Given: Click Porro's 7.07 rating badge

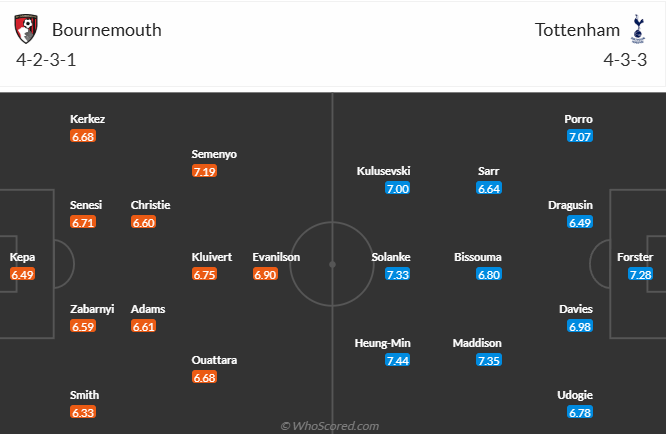Looking at the screenshot, I should [x=580, y=136].
